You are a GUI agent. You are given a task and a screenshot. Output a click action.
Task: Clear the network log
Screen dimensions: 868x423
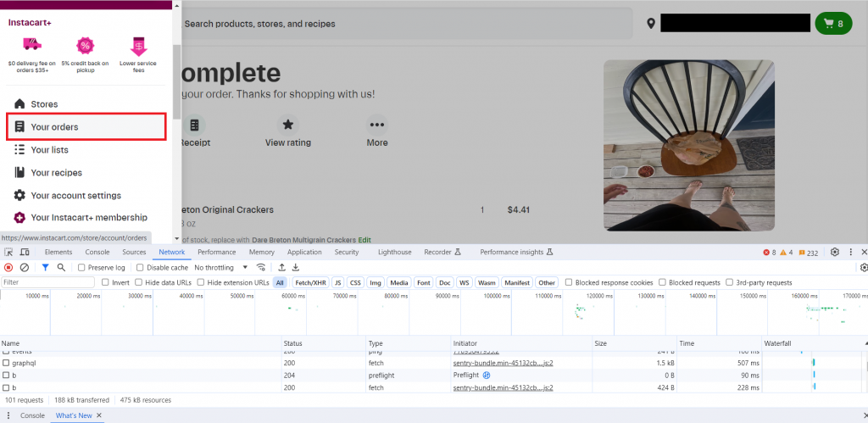[x=25, y=267]
